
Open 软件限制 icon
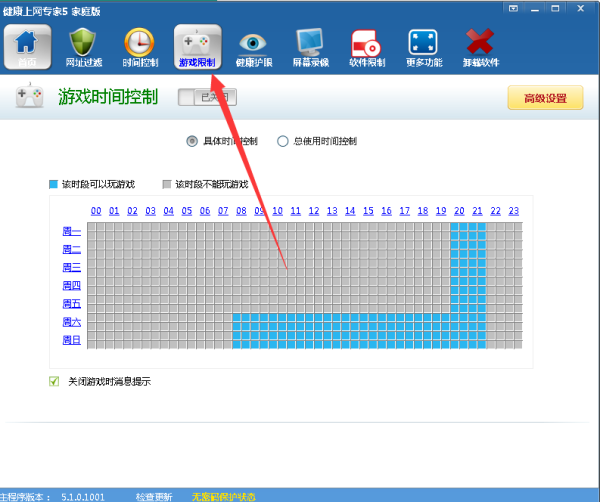point(365,47)
